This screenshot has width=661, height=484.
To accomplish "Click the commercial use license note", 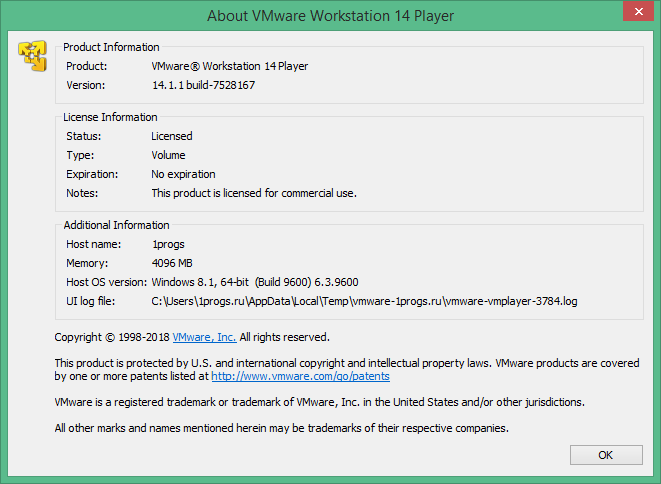I will (253, 193).
